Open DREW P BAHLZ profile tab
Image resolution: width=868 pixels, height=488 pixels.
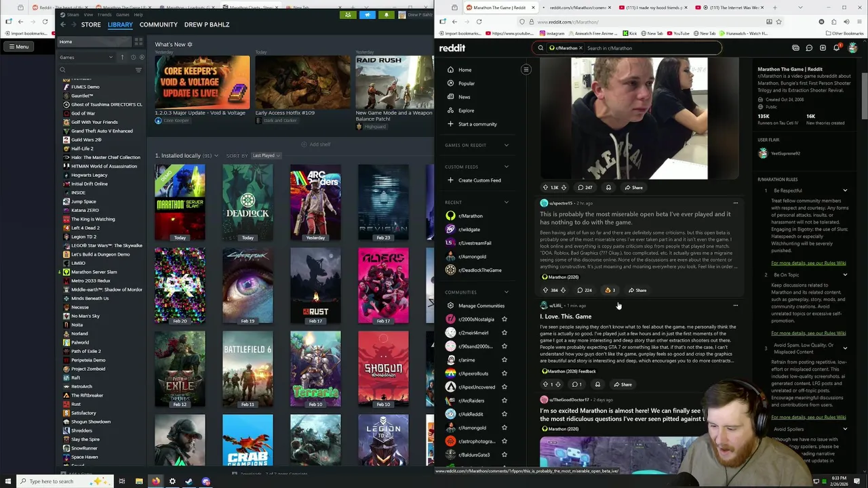click(207, 24)
